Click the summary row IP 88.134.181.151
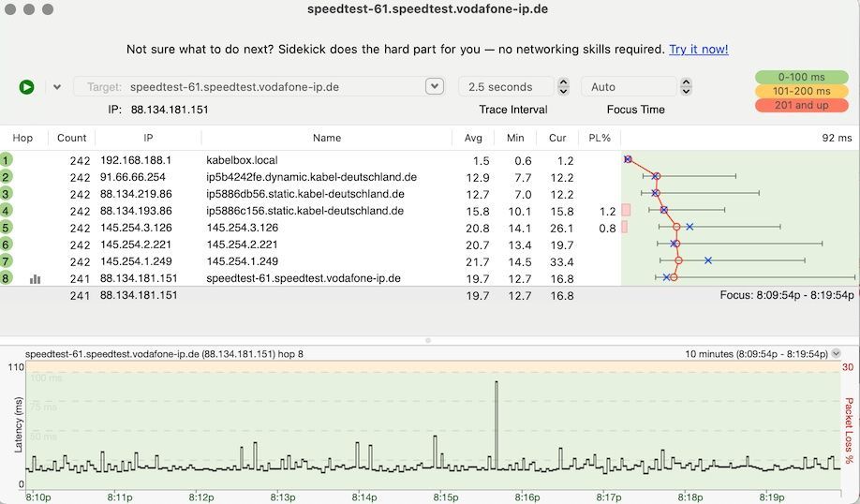The height and width of the screenshot is (504, 860). click(x=139, y=295)
